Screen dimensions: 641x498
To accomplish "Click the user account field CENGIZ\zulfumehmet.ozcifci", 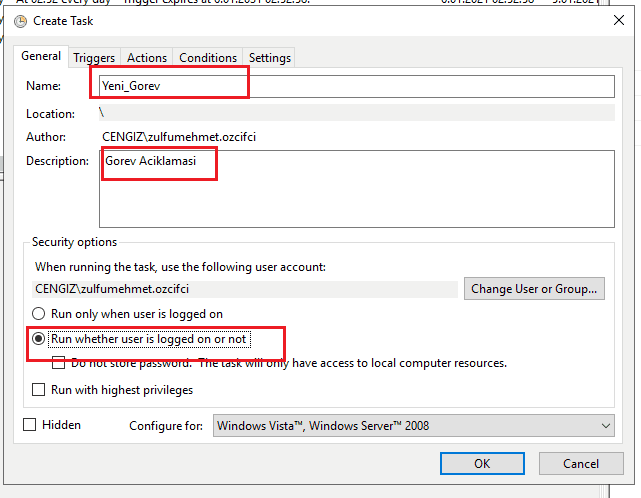I will click(245, 288).
